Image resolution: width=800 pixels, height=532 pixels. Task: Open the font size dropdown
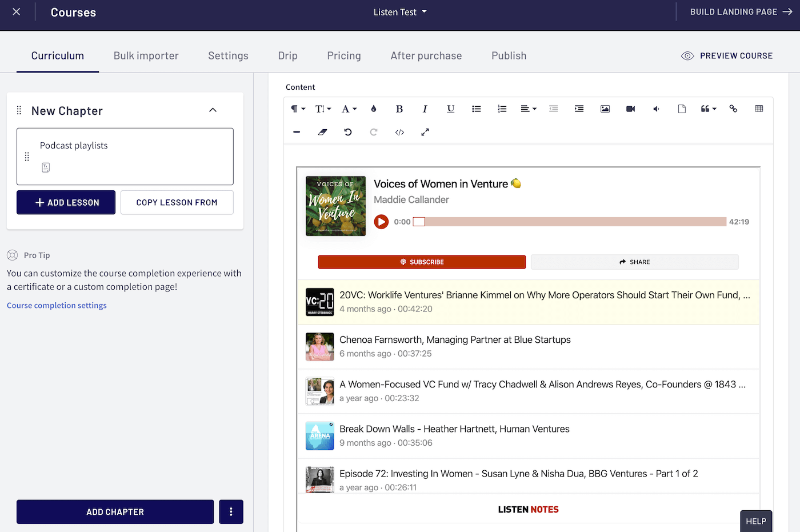(x=323, y=109)
